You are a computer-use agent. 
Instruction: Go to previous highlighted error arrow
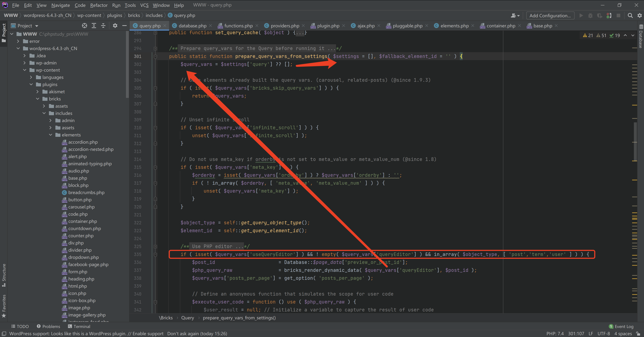tap(625, 35)
